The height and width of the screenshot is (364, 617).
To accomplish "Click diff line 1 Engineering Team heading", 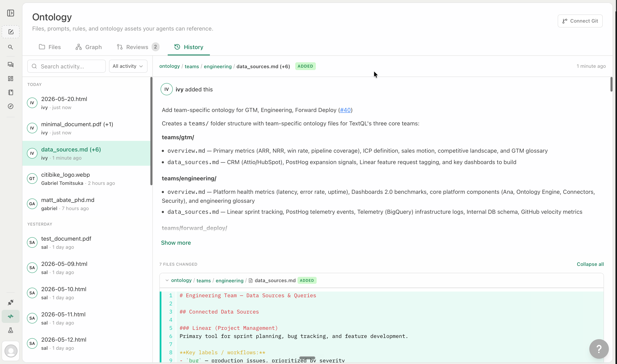I will 248,296.
